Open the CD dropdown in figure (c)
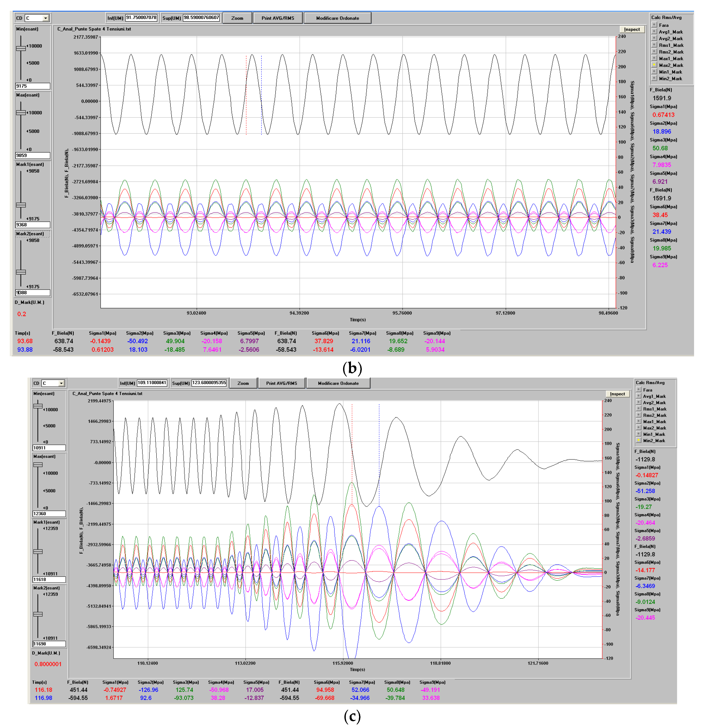This screenshot has height=728, width=701. [x=62, y=383]
